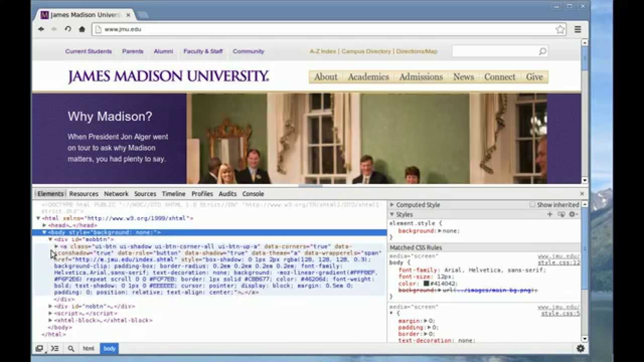Select the body breadcrumb in DevTools
This screenshot has height=362, width=644.
point(109,348)
